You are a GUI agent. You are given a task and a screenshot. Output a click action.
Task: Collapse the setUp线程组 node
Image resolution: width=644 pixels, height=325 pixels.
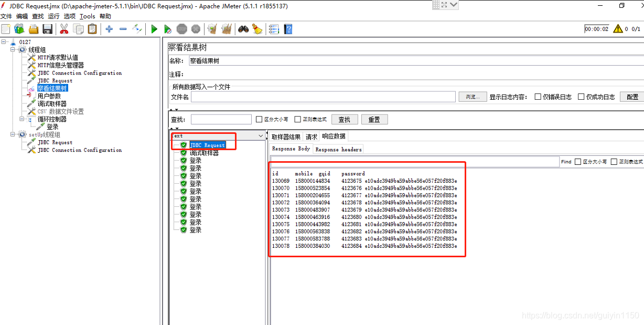(13, 134)
